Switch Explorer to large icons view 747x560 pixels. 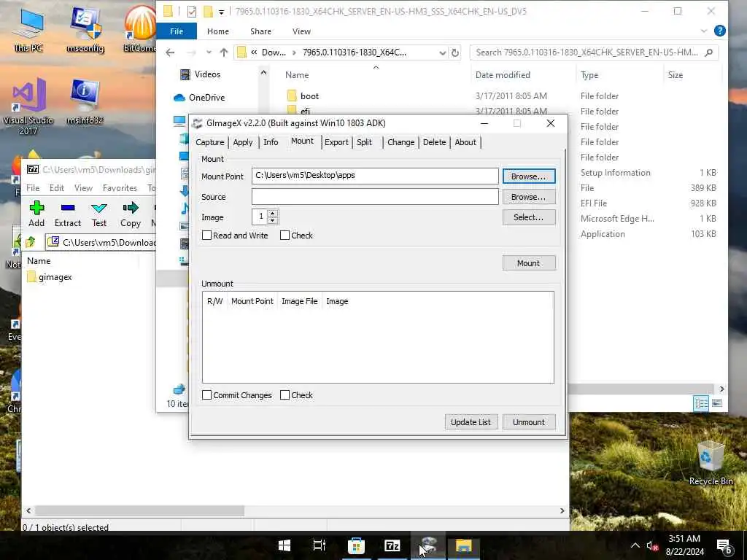coord(717,403)
